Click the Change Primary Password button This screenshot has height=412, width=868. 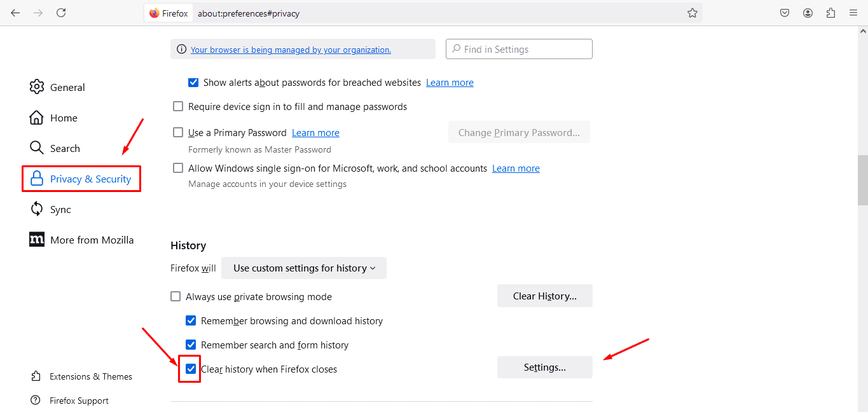519,132
